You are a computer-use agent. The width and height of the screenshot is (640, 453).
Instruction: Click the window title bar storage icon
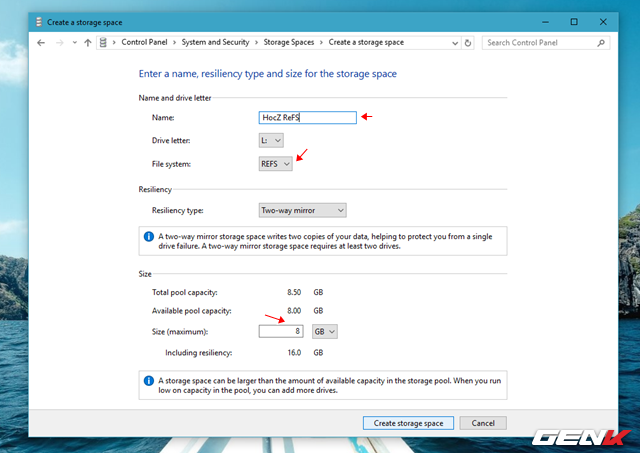39,22
